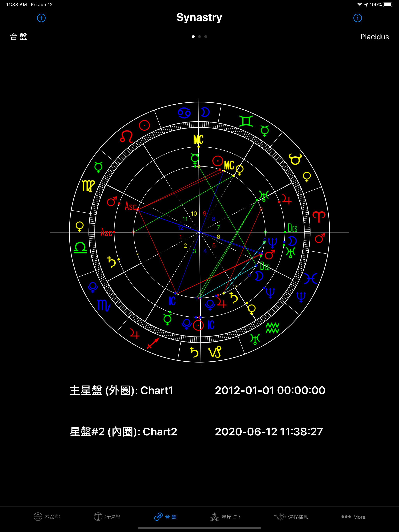Tap the outer Pluto glyph above Scorpio
399x532 pixels.
click(x=93, y=287)
